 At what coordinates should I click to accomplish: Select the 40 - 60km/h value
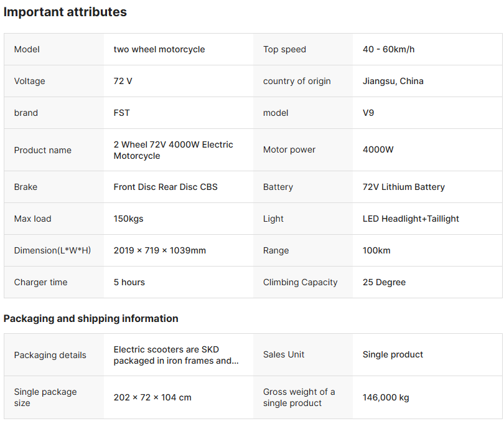388,49
